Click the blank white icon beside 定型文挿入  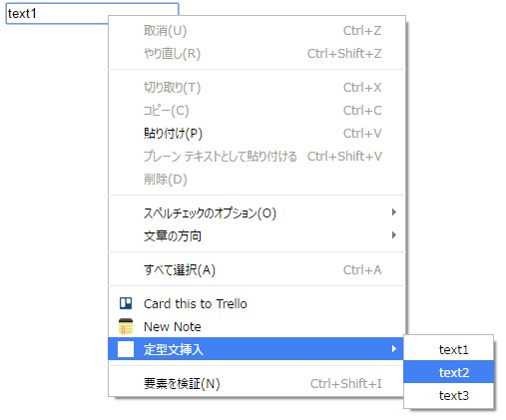(x=126, y=349)
